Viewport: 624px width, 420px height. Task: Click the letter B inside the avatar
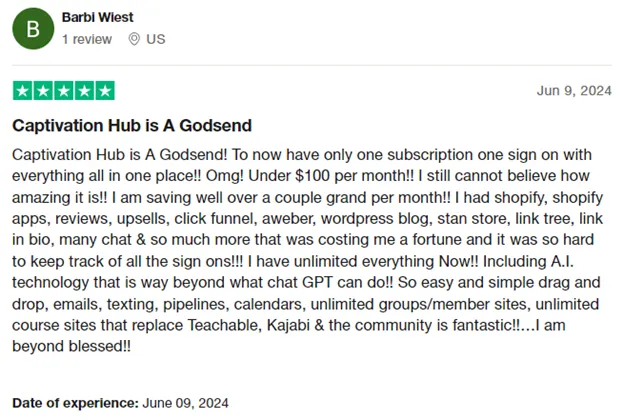(x=33, y=29)
